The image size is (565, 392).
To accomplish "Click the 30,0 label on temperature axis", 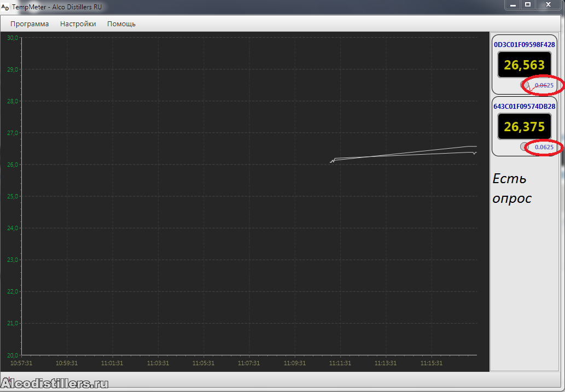I will (x=12, y=38).
